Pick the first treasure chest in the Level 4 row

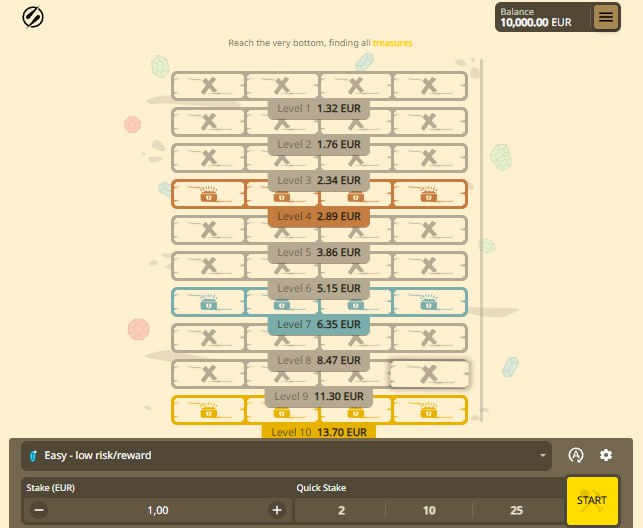coord(209,194)
